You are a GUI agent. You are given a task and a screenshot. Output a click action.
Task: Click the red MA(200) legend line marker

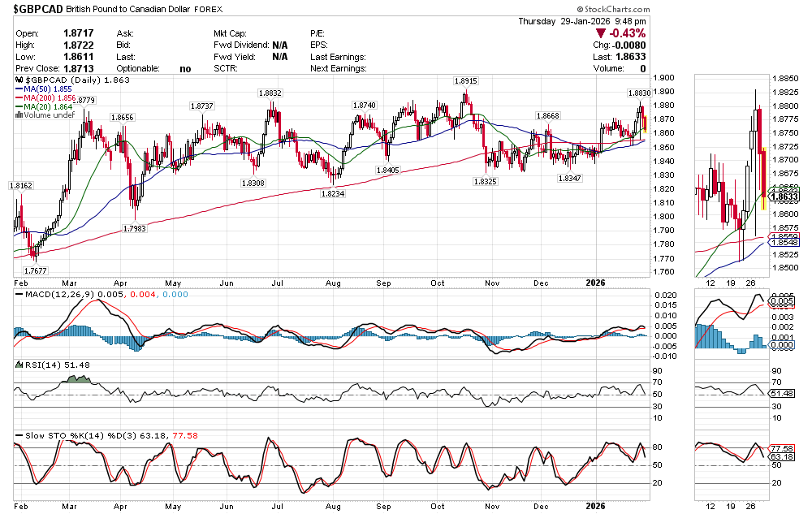click(x=20, y=98)
